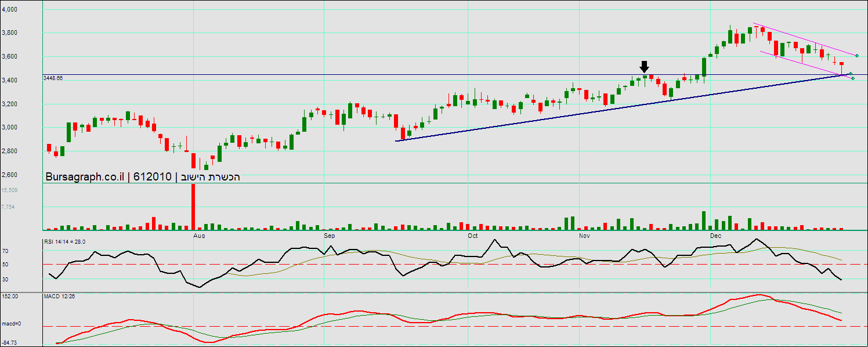The width and height of the screenshot is (868, 347).
Task: Click the 3,800 price axis label
Action: (x=10, y=33)
